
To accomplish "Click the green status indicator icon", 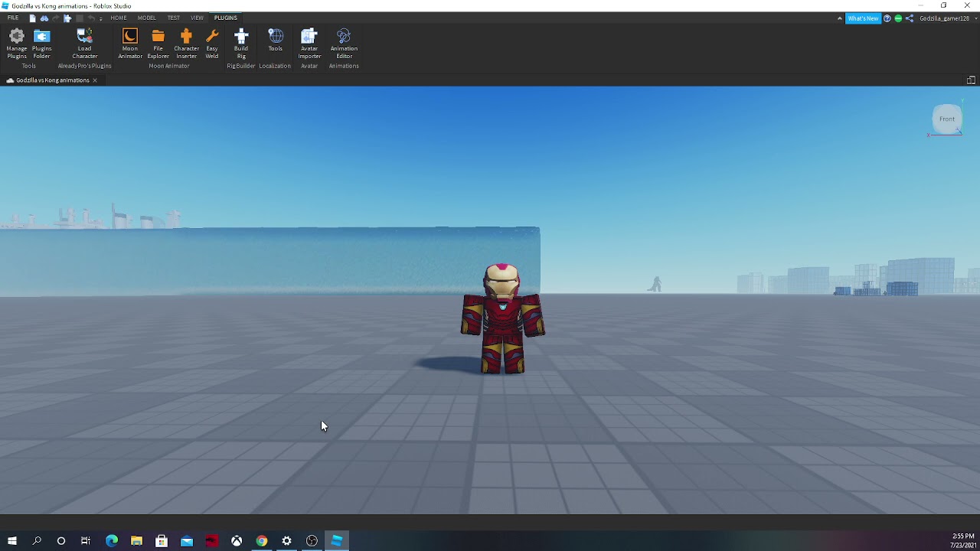I will (x=898, y=18).
